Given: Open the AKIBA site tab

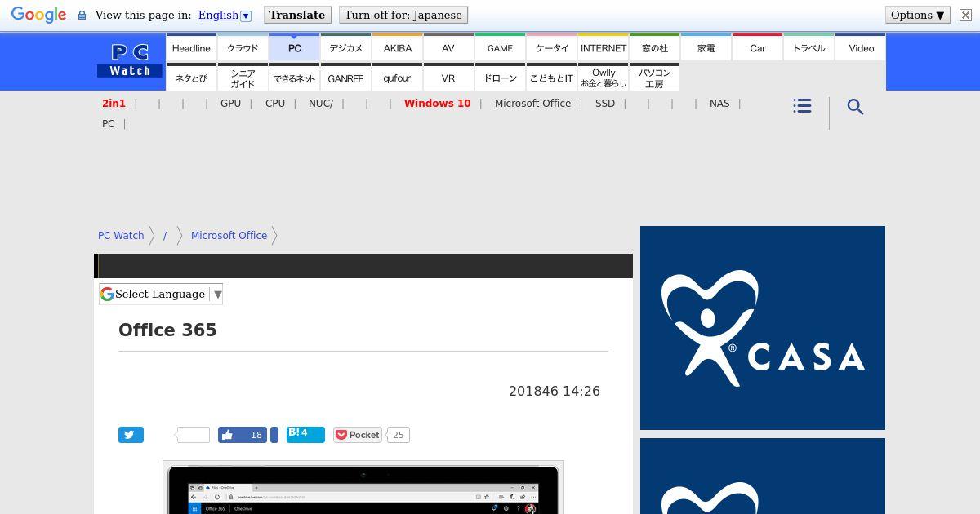Looking at the screenshot, I should point(397,47).
